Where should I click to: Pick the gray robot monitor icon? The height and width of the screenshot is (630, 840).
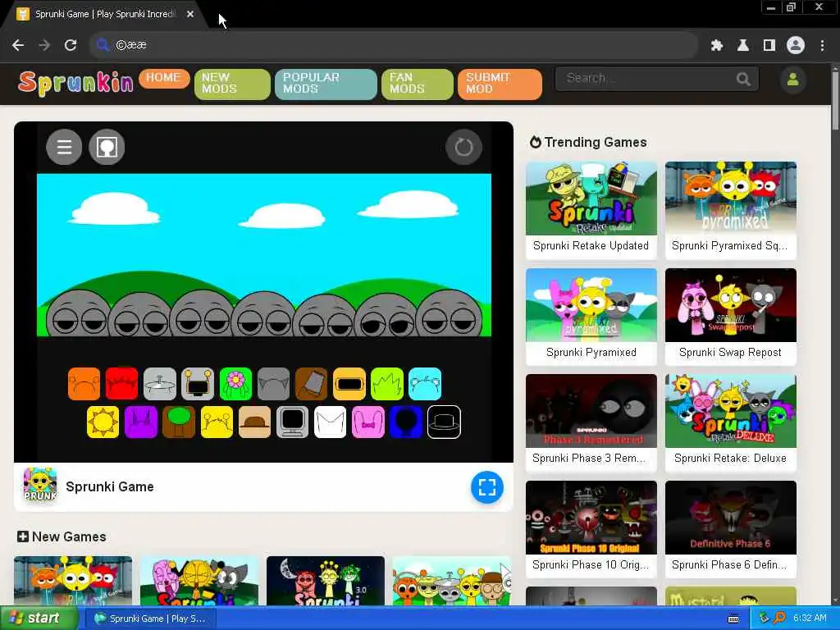pos(198,384)
